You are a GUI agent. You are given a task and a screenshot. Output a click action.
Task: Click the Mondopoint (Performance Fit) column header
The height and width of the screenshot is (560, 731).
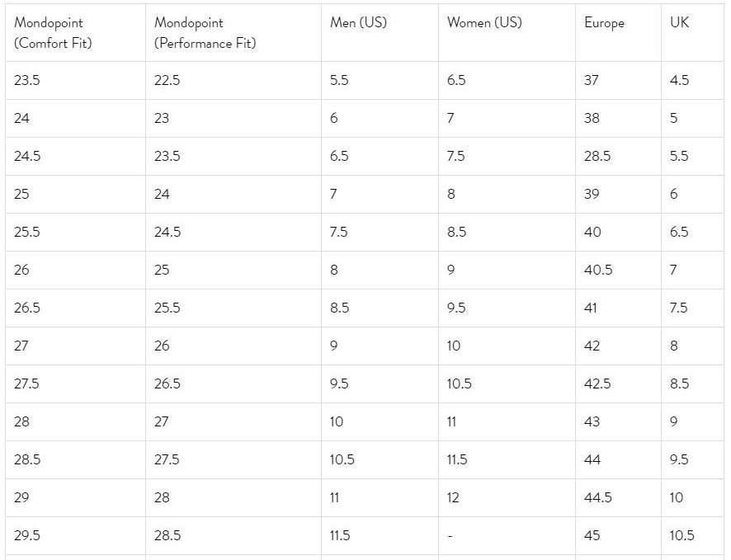coord(205,33)
